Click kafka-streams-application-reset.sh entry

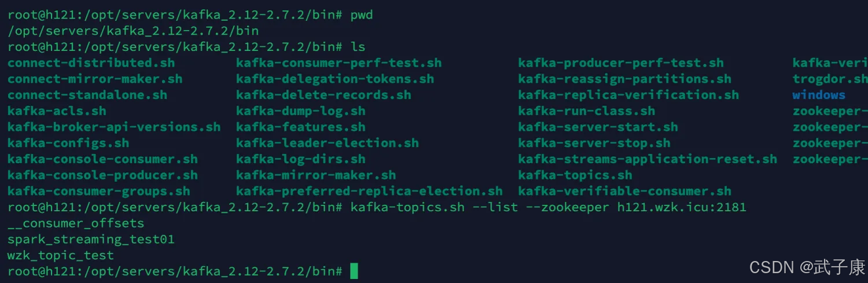(x=648, y=159)
